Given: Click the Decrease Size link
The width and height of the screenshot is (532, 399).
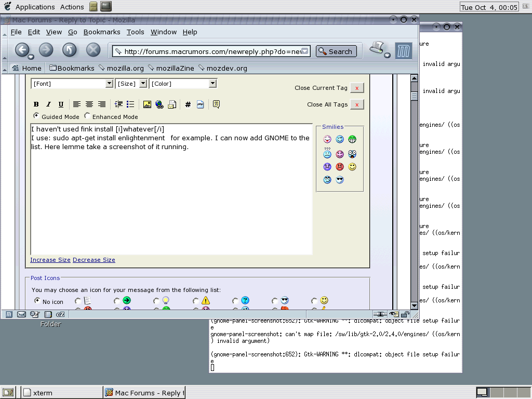Looking at the screenshot, I should point(94,260).
